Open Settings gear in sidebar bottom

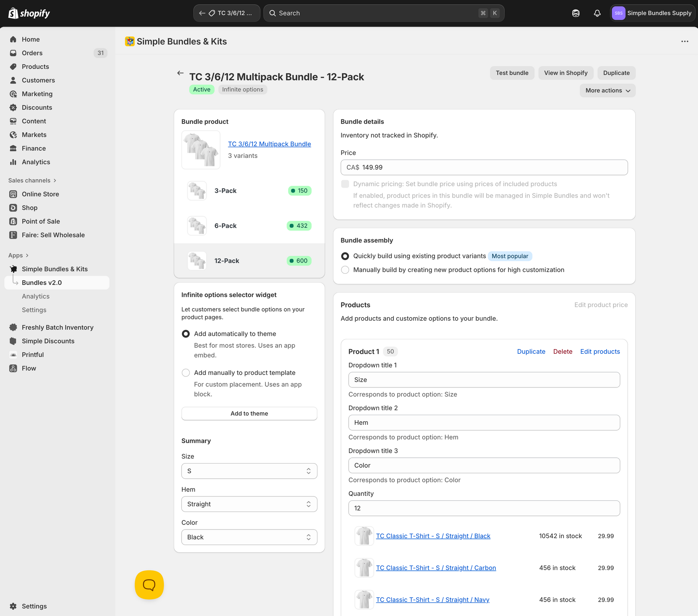[x=13, y=606]
